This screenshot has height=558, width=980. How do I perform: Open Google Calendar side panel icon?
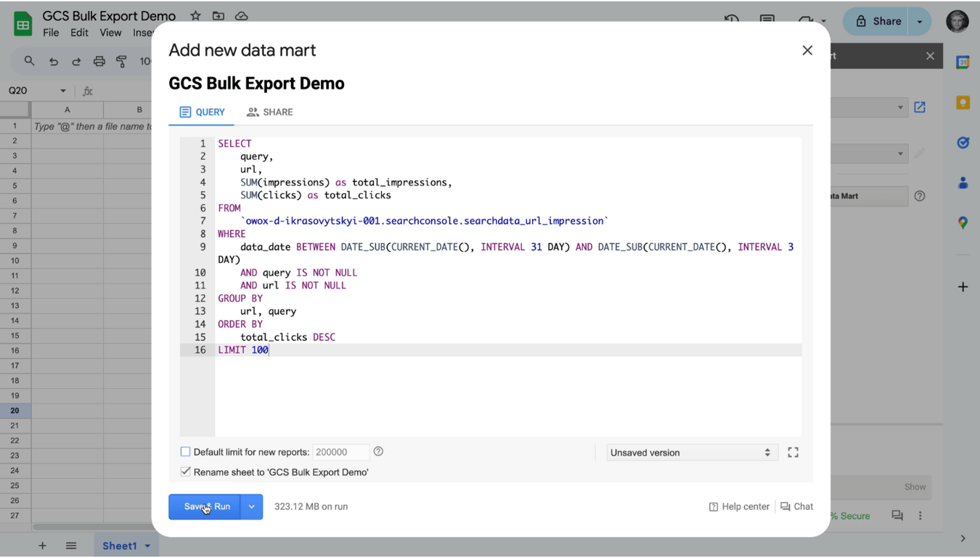(963, 62)
